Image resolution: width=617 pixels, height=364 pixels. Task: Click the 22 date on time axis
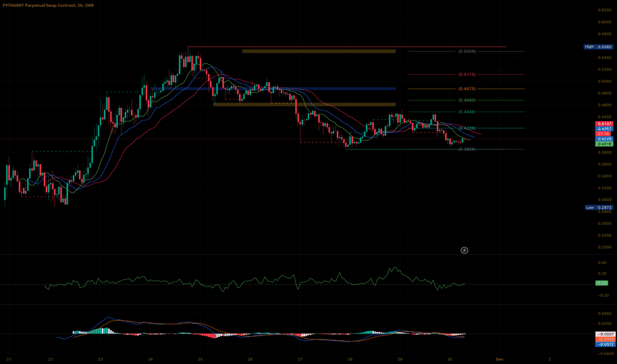pos(50,359)
